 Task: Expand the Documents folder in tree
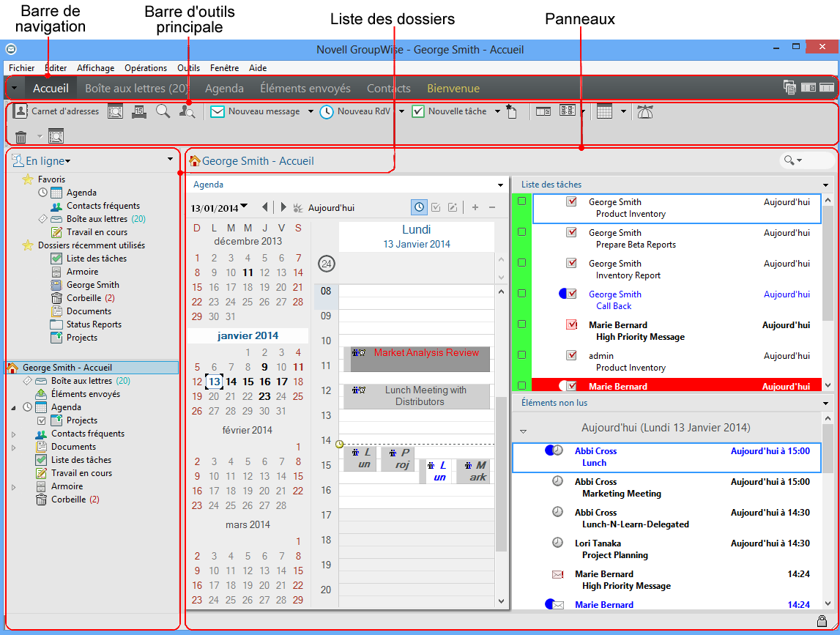14,448
